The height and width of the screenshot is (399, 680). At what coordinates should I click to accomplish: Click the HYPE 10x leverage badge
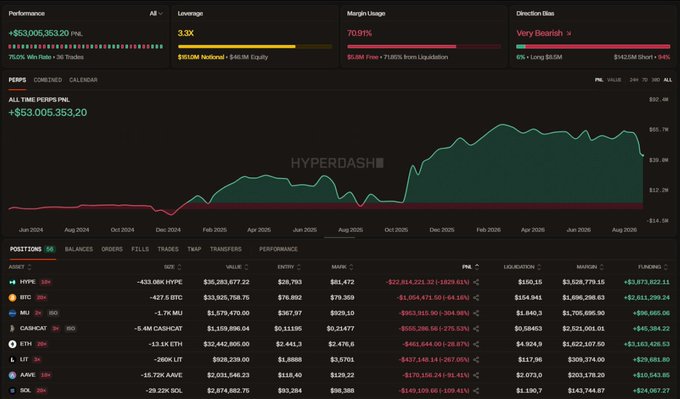tap(46, 282)
